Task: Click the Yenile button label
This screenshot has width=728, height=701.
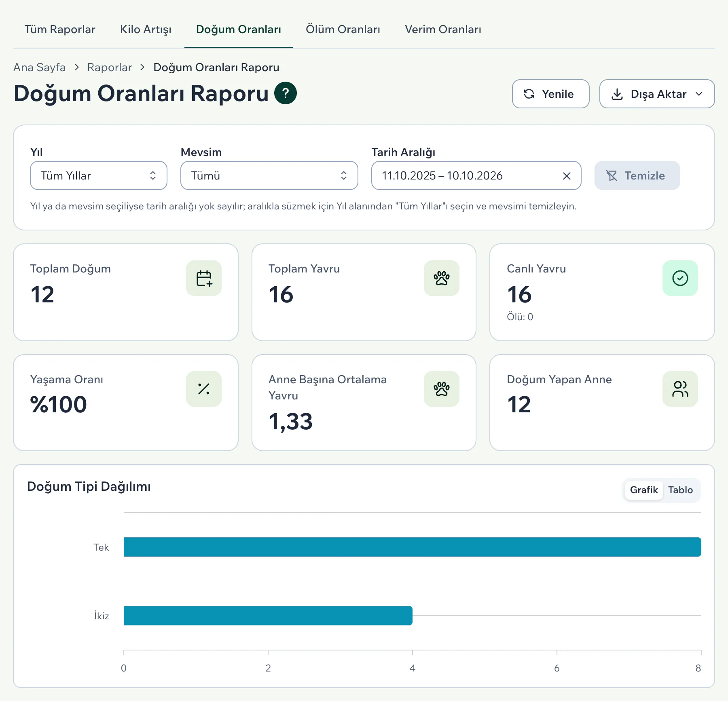Action: [558, 94]
